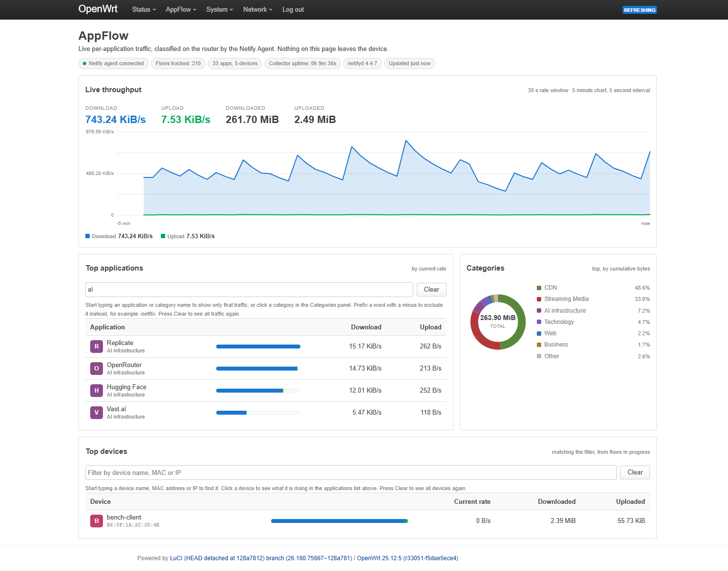Click the Collector uptime badge
728x571 pixels.
[x=302, y=64]
